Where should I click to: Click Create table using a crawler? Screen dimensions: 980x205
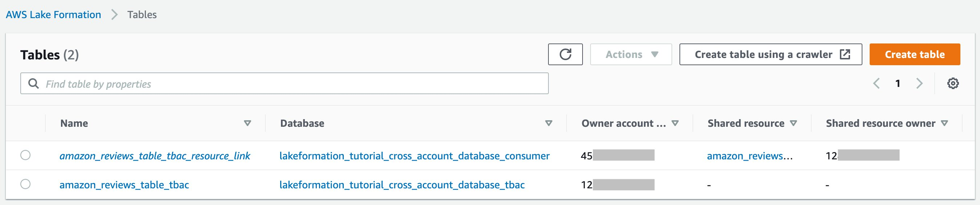pos(770,54)
